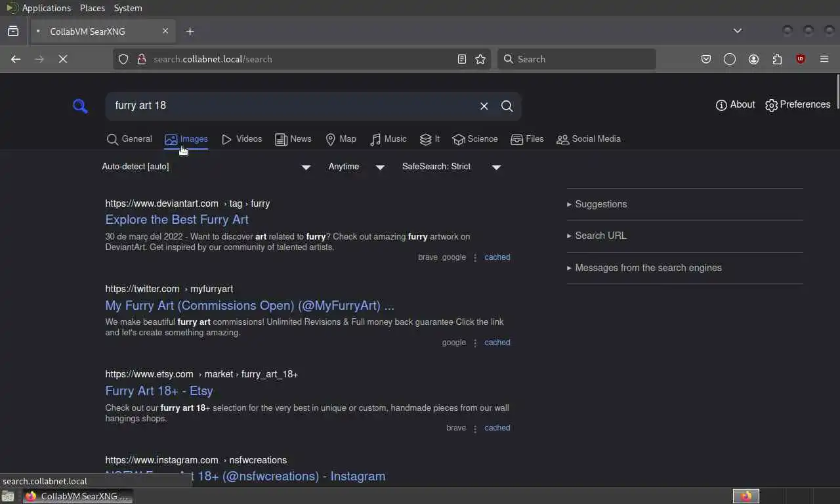Image resolution: width=840 pixels, height=504 pixels.
Task: Switch to the Images tab
Action: (x=186, y=139)
